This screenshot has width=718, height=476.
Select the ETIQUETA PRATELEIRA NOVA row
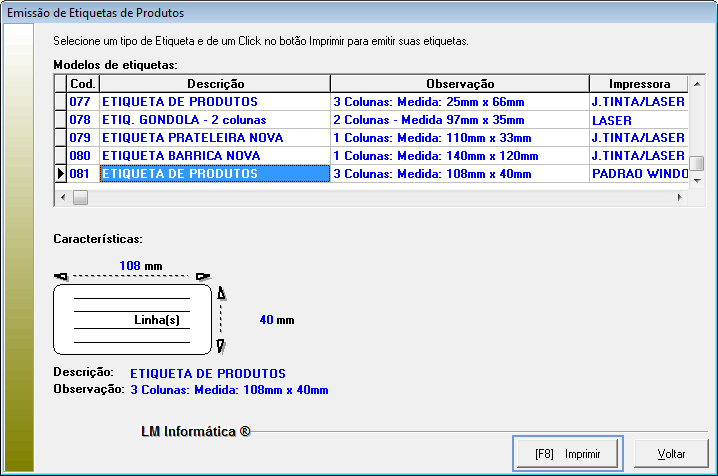[215, 138]
